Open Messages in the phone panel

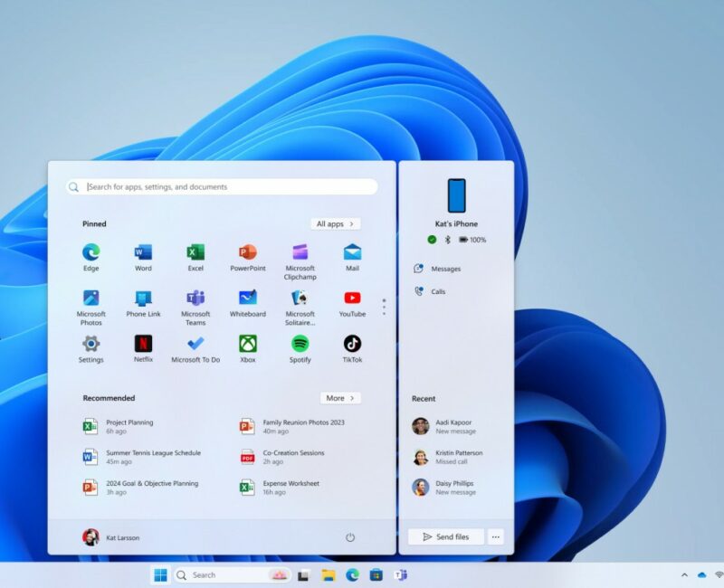(437, 269)
